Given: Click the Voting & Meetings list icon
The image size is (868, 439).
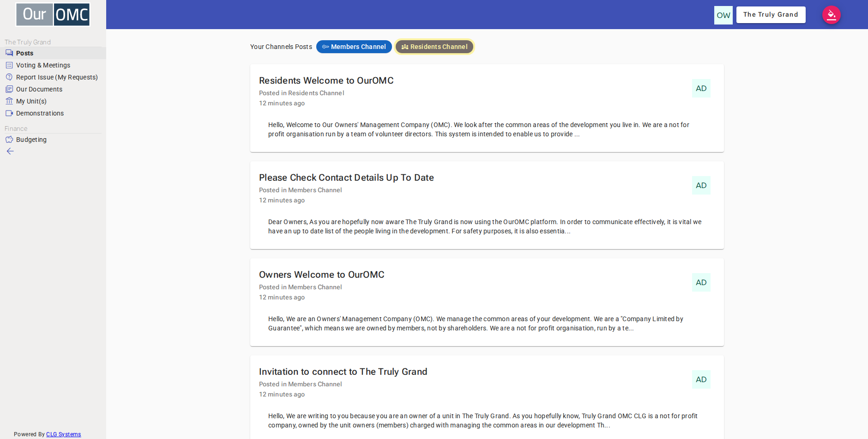Looking at the screenshot, I should click(x=9, y=65).
